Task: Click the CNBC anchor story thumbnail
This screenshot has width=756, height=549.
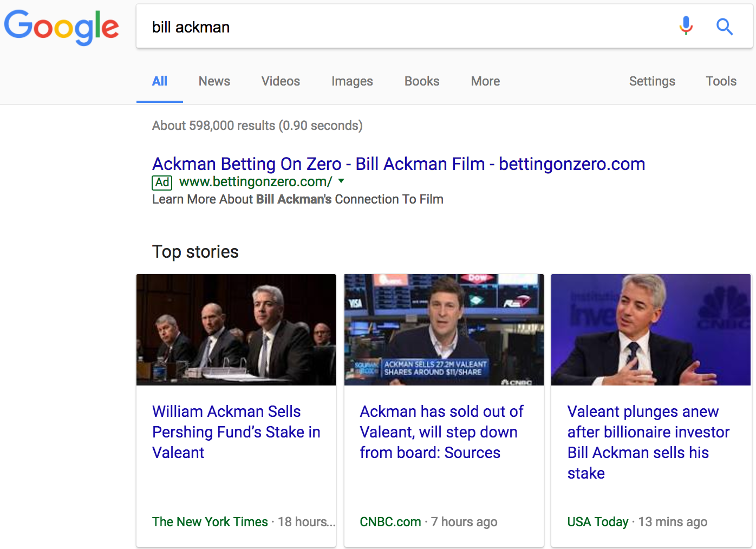Action: tap(444, 330)
